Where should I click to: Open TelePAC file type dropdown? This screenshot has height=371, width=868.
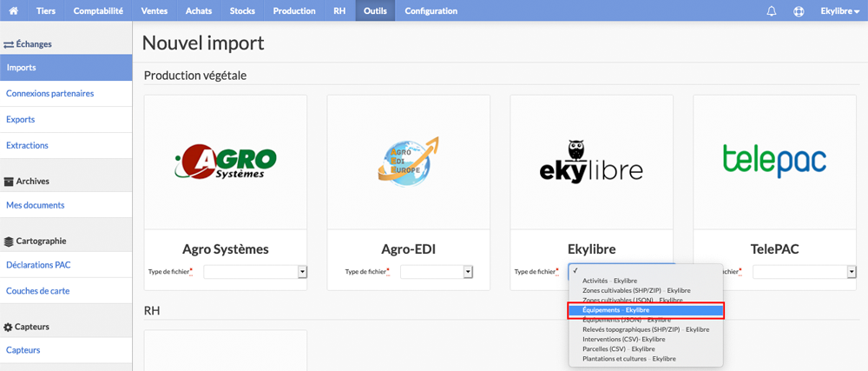pos(806,272)
